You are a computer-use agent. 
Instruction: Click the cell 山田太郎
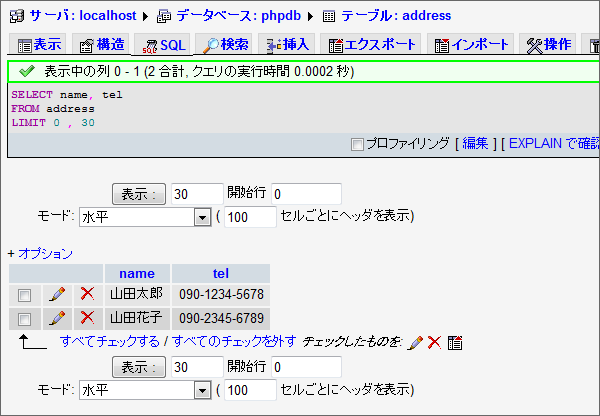click(x=137, y=294)
